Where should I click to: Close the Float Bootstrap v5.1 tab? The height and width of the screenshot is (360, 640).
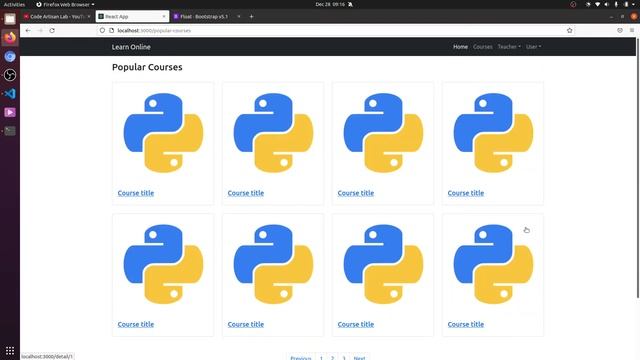pyautogui.click(x=239, y=17)
